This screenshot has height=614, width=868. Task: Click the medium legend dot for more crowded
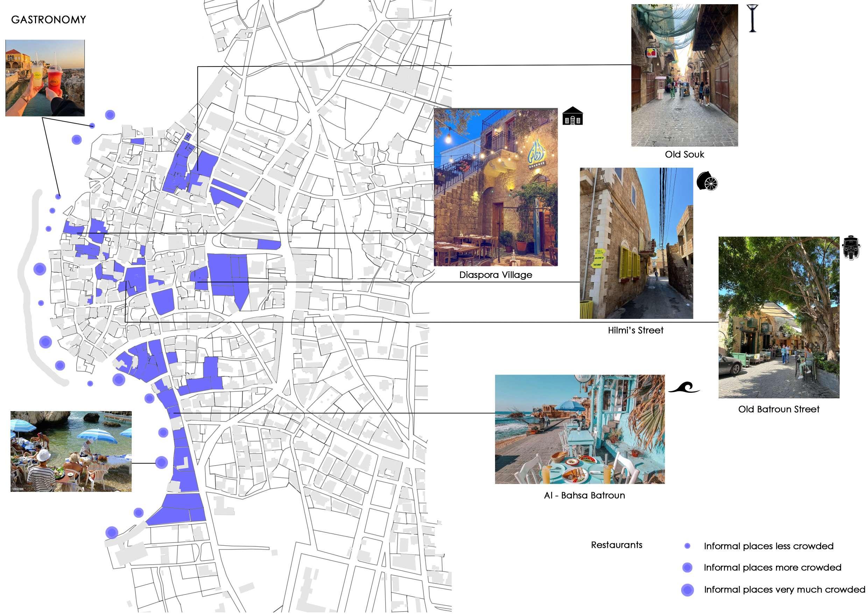tap(687, 567)
